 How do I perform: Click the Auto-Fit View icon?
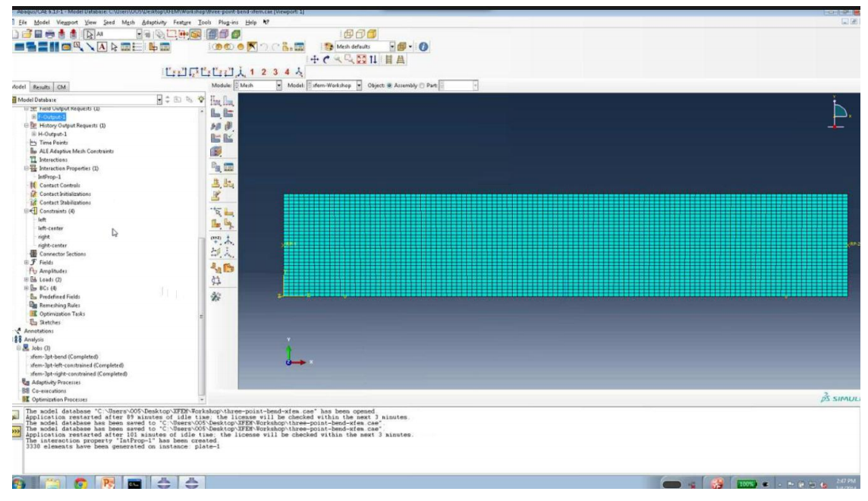(360, 55)
